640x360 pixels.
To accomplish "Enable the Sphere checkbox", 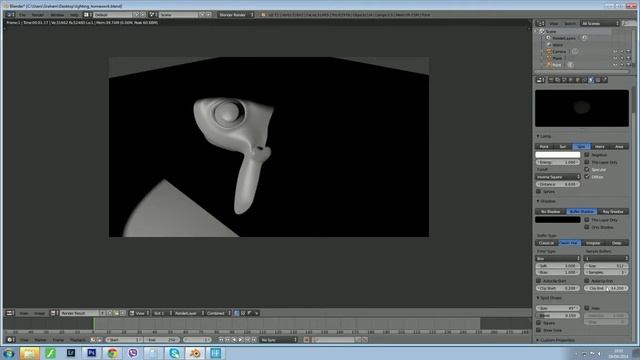I will [x=539, y=191].
